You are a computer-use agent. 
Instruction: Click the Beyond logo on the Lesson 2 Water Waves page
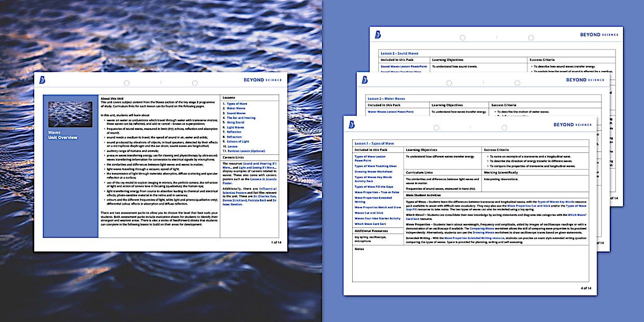coord(365,80)
